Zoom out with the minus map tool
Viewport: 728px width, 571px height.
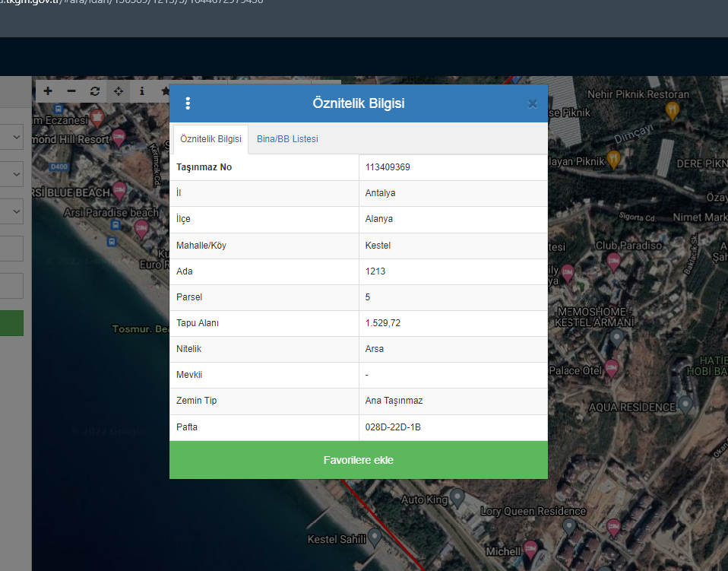tap(71, 91)
